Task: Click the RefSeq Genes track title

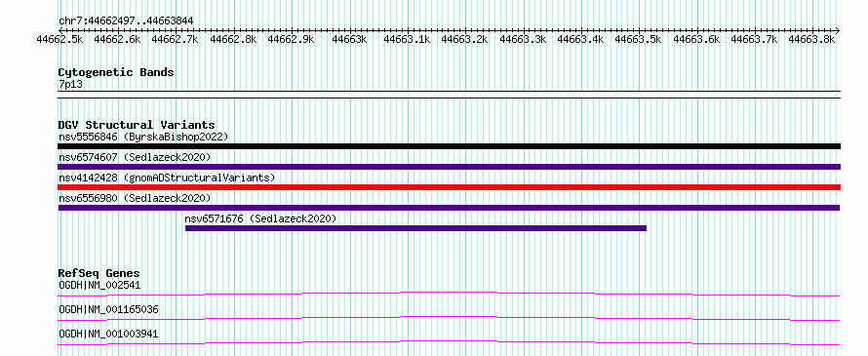Action: point(99,273)
